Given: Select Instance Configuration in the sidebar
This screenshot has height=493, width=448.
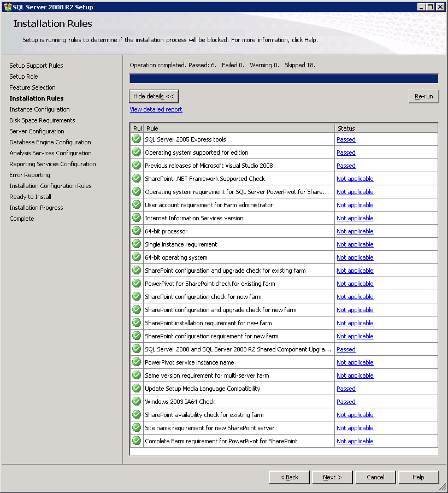Looking at the screenshot, I should [x=40, y=109].
